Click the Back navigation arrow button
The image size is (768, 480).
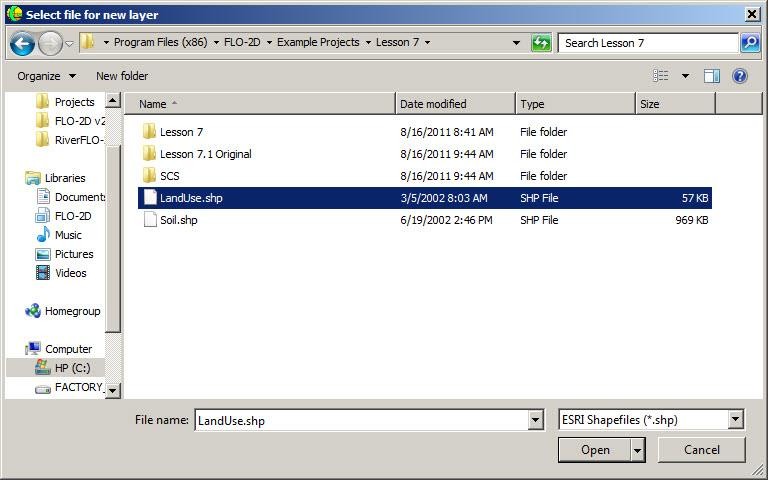click(22, 43)
